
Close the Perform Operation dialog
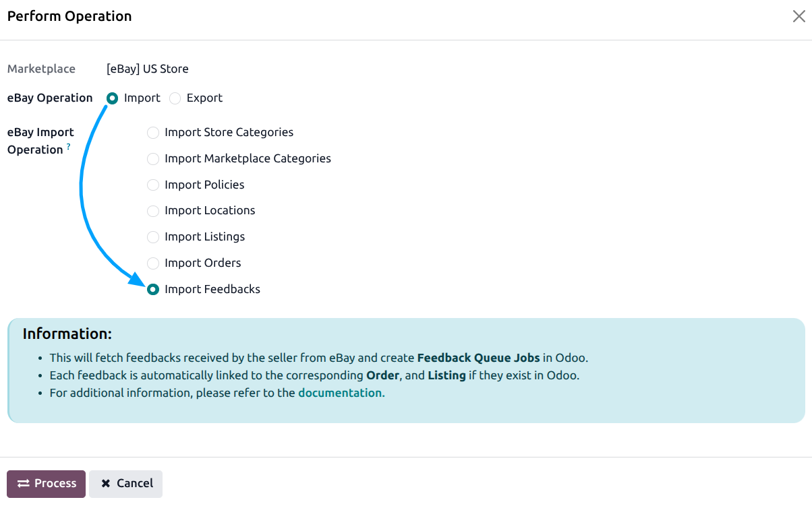pyautogui.click(x=799, y=17)
